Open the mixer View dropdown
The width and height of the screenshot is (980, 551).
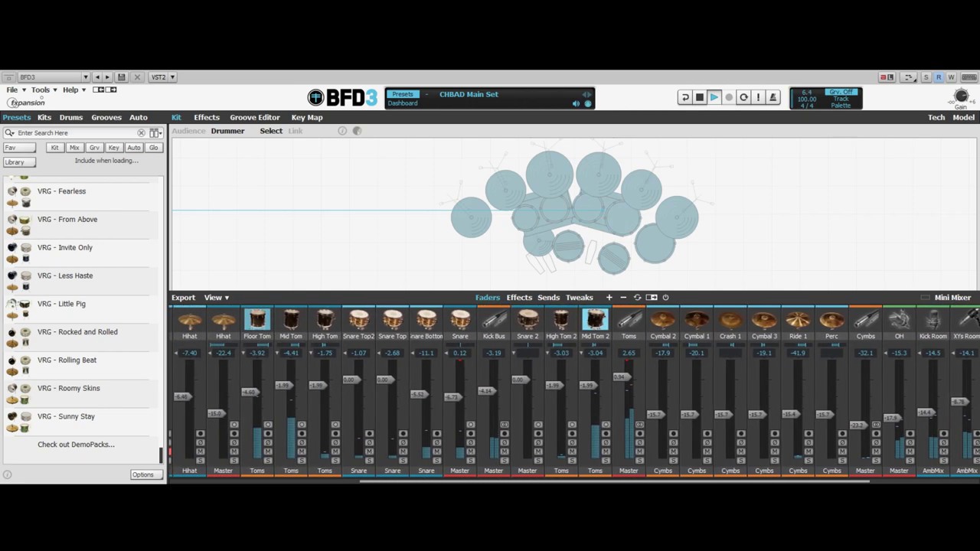[x=217, y=298]
